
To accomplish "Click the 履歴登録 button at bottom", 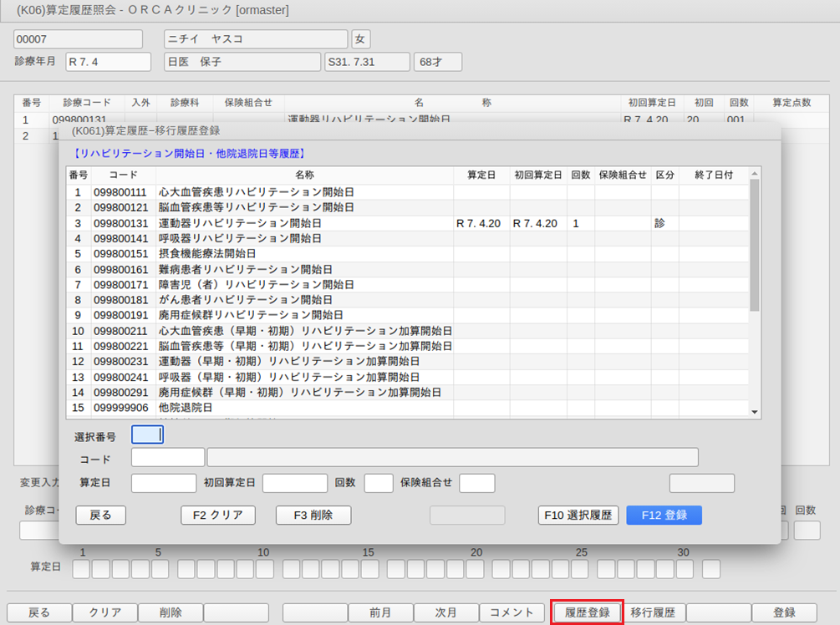I will (587, 612).
